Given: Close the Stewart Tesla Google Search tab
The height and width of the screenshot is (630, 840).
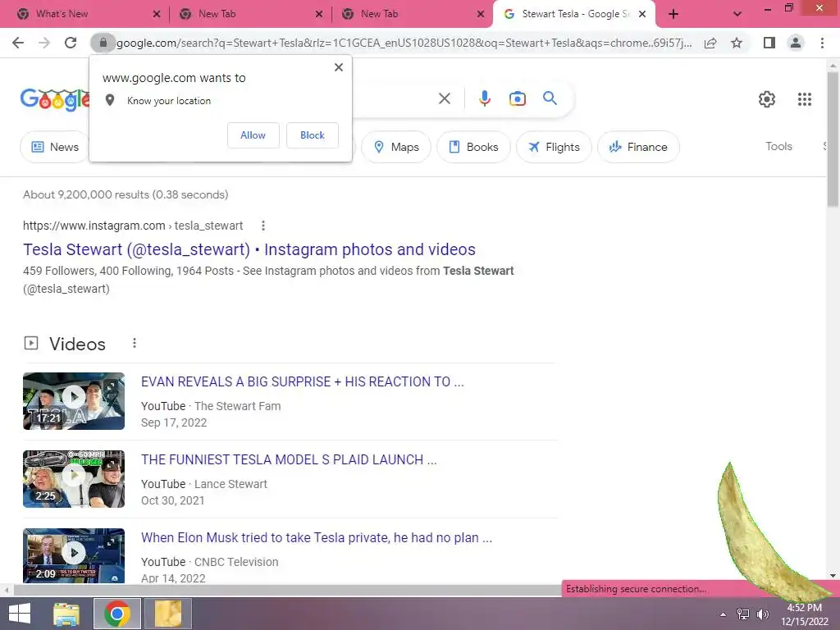Looking at the screenshot, I should pyautogui.click(x=643, y=14).
